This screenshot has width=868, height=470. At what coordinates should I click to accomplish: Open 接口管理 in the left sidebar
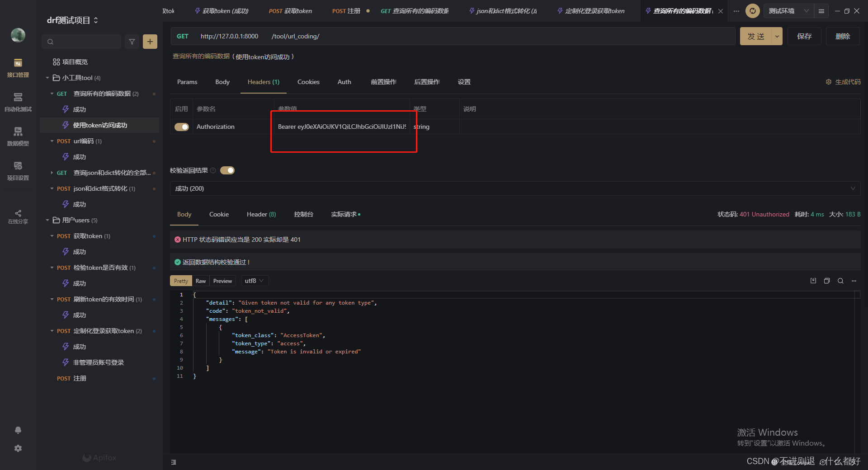(18, 68)
